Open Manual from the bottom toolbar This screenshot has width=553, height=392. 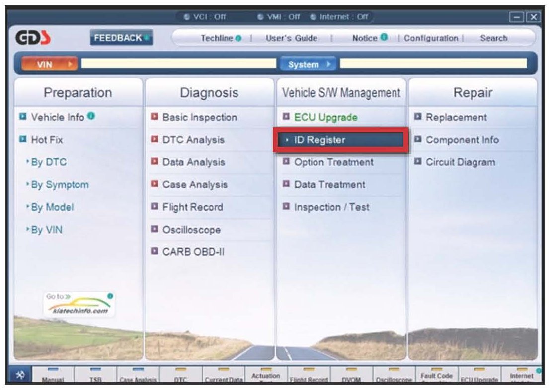pos(53,377)
